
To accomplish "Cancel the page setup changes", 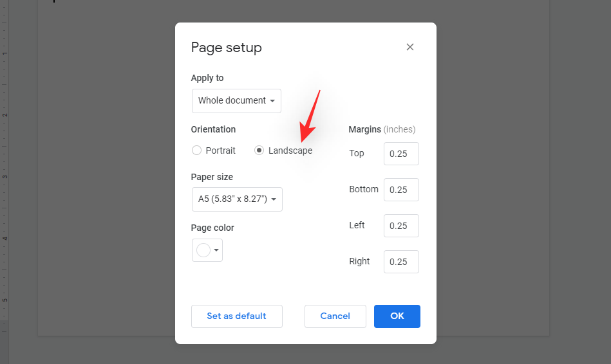I will (335, 316).
